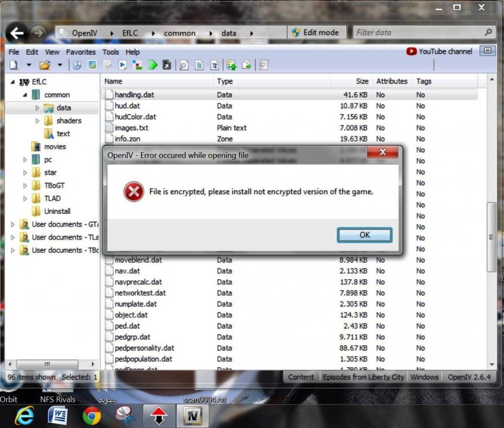This screenshot has height=428, width=504.
Task: Select the hudColor.dat file row
Action: [289, 116]
